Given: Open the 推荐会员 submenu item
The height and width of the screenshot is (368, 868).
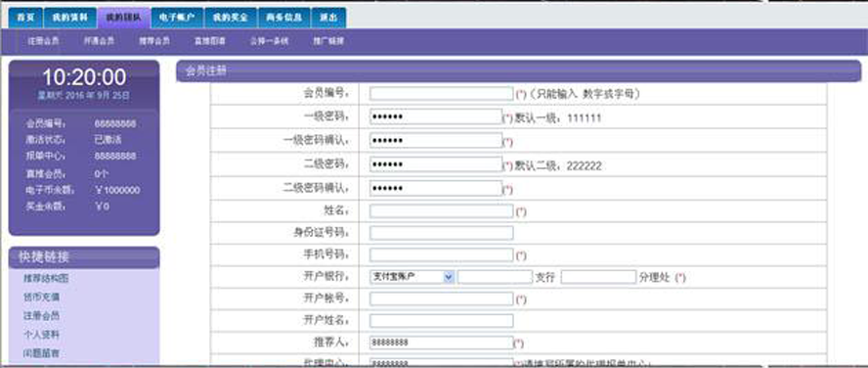Looking at the screenshot, I should pyautogui.click(x=154, y=41).
